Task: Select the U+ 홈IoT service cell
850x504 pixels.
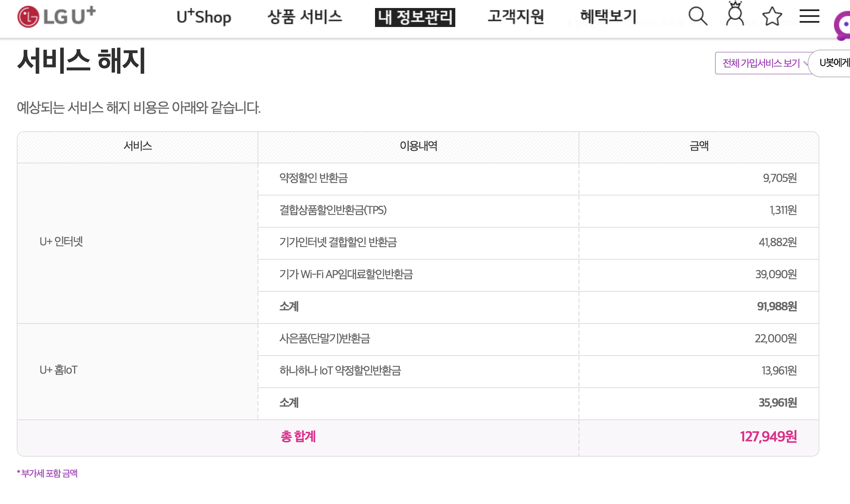Action: coord(58,370)
